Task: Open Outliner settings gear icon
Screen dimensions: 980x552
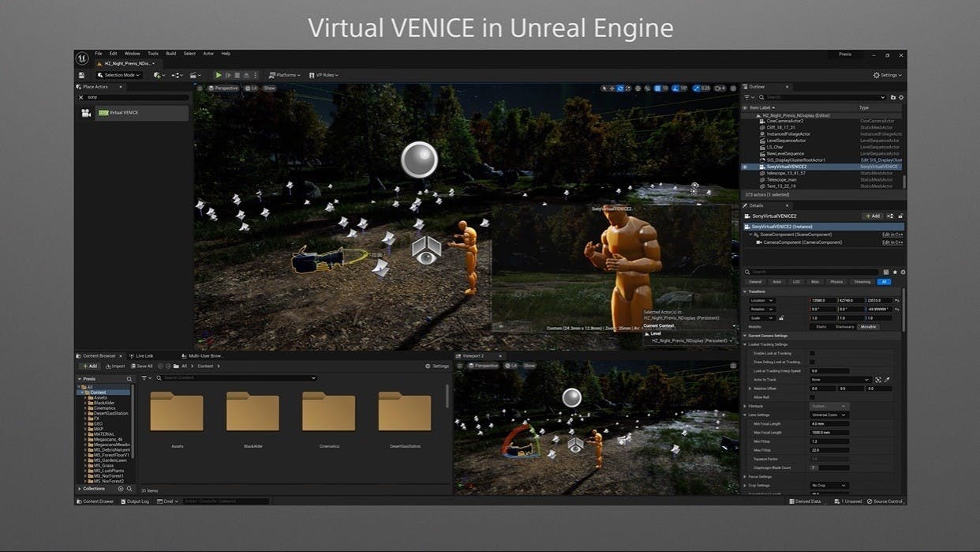Action: coord(901,97)
